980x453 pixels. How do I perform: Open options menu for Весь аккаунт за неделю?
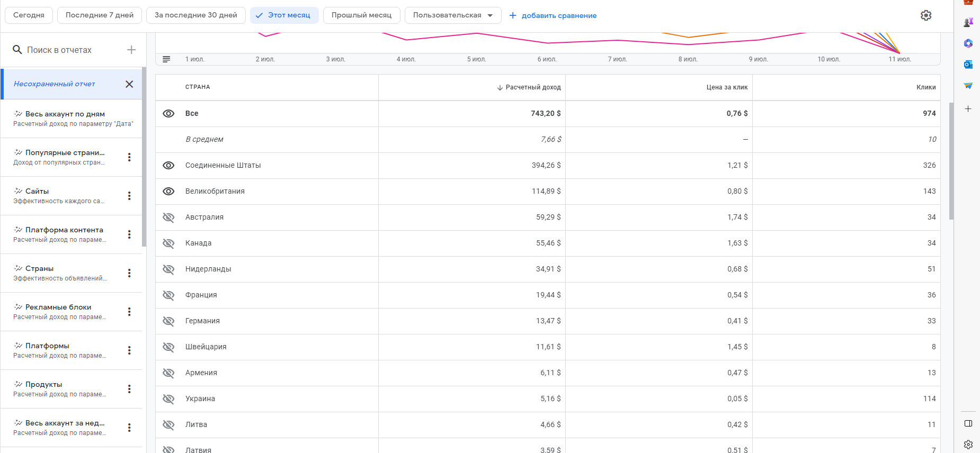pos(129,428)
